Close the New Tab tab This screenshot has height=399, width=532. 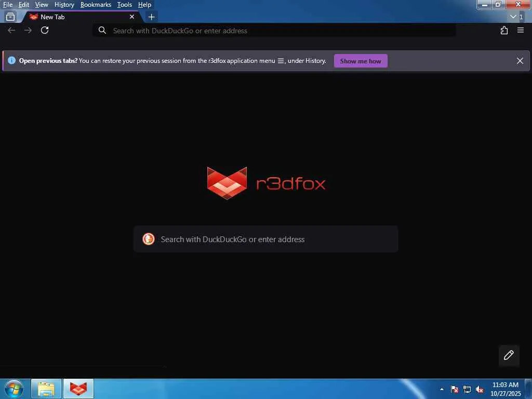point(132,17)
